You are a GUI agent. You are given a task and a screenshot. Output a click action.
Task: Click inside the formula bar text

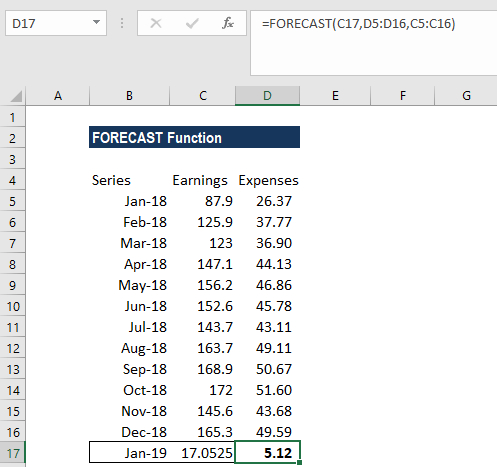[x=358, y=24]
